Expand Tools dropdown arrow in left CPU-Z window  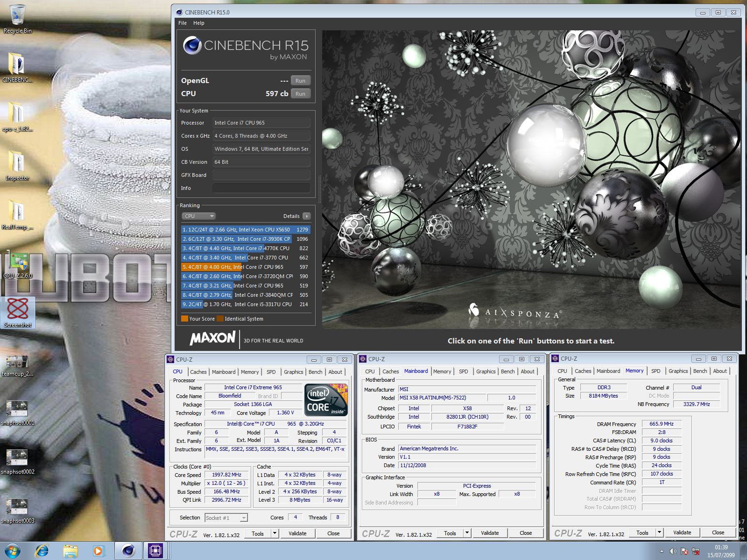(275, 533)
